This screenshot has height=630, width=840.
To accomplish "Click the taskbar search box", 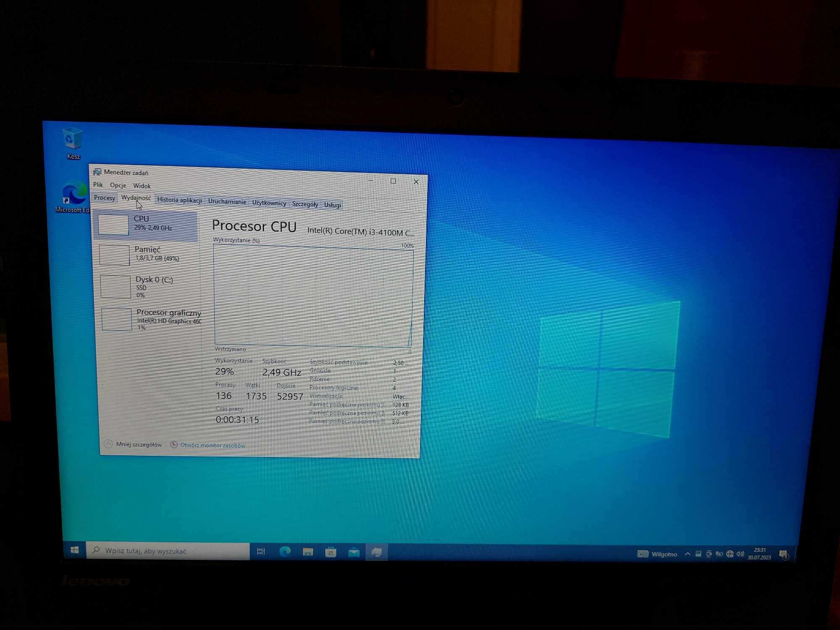I will (168, 551).
